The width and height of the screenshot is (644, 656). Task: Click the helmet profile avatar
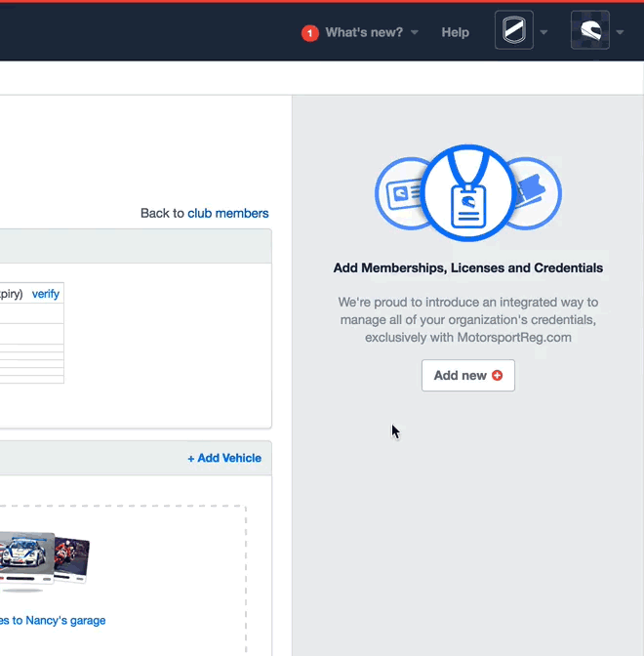point(590,30)
